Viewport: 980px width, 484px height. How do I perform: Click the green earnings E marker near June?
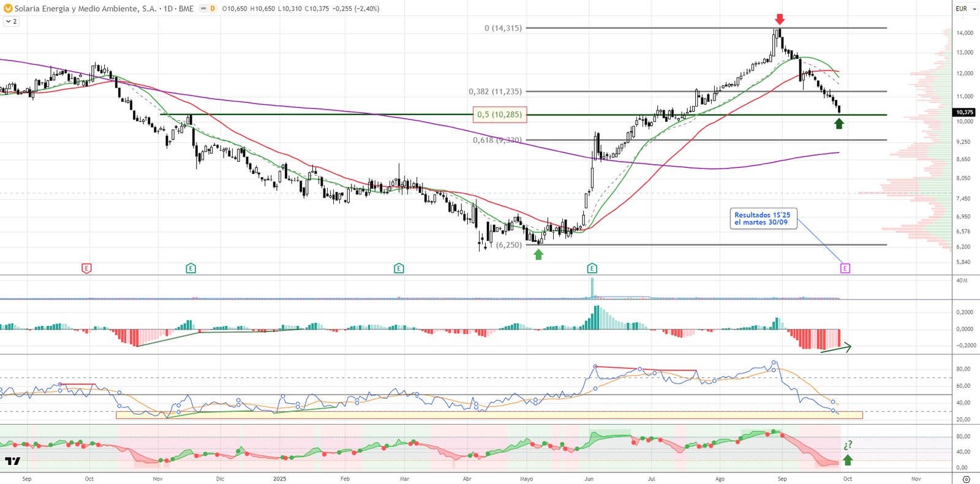pyautogui.click(x=592, y=268)
